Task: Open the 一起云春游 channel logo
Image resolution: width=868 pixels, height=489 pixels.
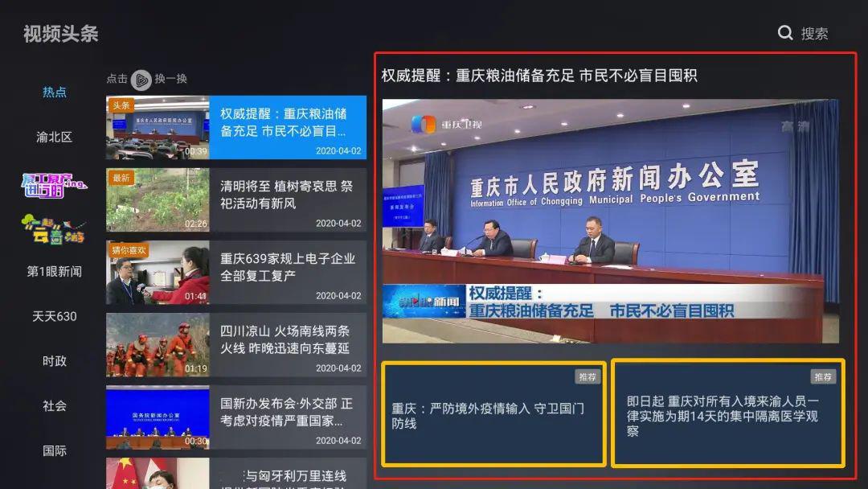Action: coord(53,230)
